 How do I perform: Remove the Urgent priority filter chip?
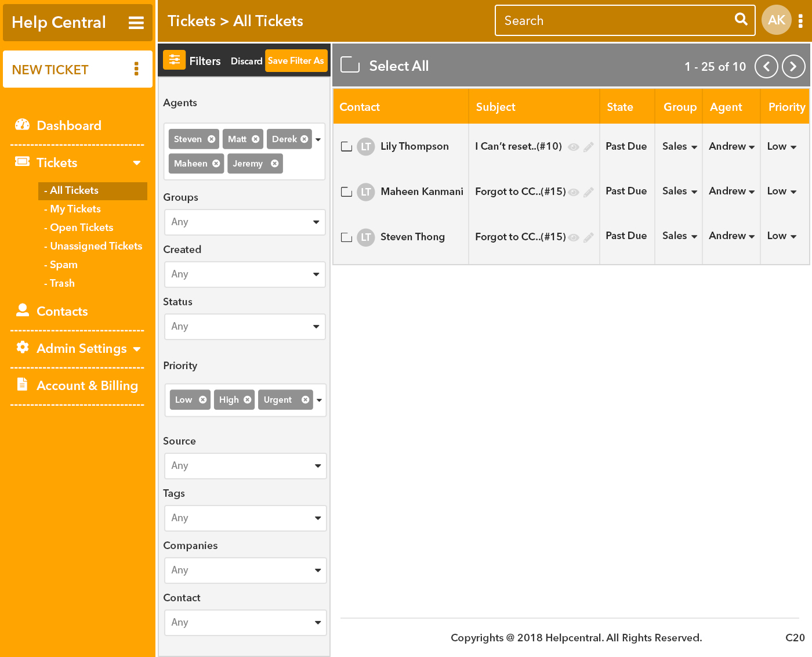tap(305, 400)
